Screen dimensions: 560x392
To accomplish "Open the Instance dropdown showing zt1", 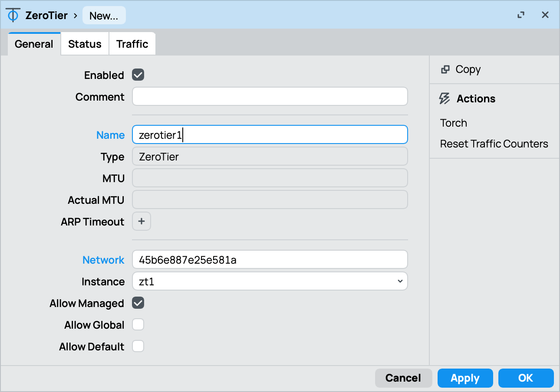I will click(270, 281).
